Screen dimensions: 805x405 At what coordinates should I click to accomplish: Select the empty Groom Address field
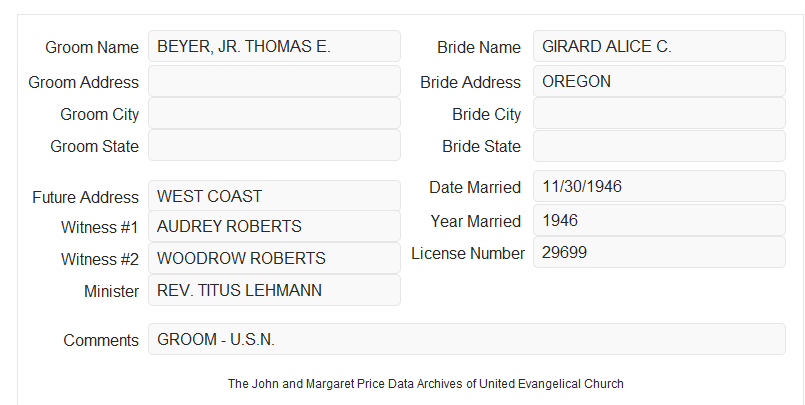[x=274, y=81]
